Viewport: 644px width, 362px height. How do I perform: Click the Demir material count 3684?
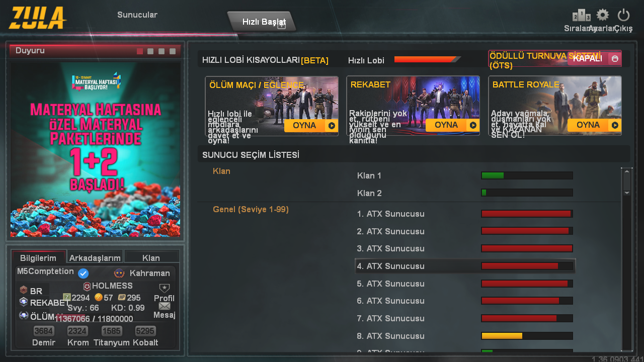[x=44, y=331]
